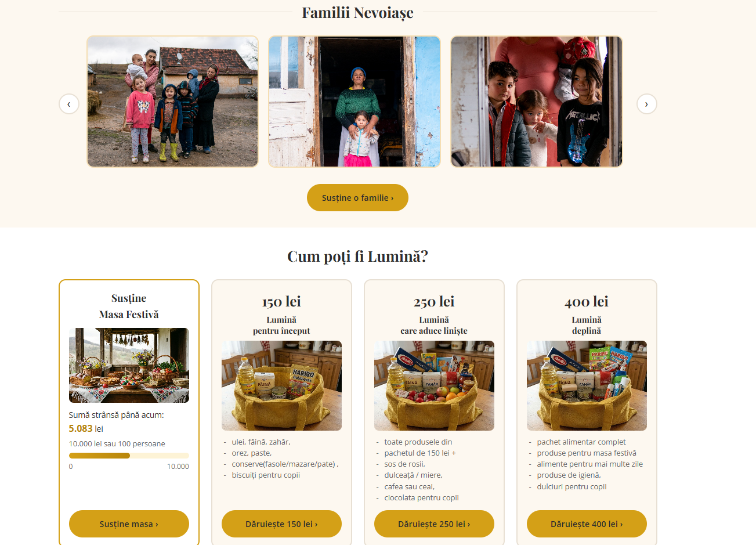Click the previous arrow in the family carousel
Screen dimensions: 756x545
(x=69, y=104)
